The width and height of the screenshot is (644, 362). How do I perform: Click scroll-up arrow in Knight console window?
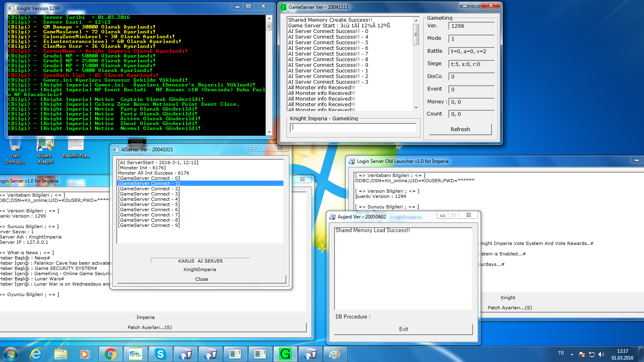269,19
